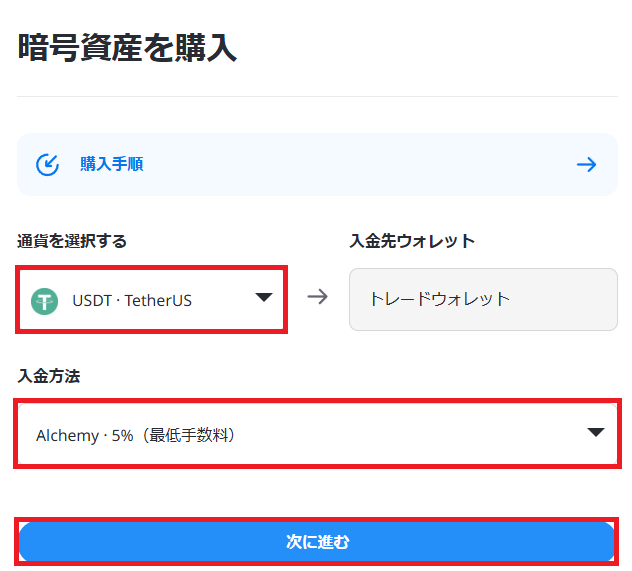
Task: Click the green Tether coin logo
Action: [45, 301]
